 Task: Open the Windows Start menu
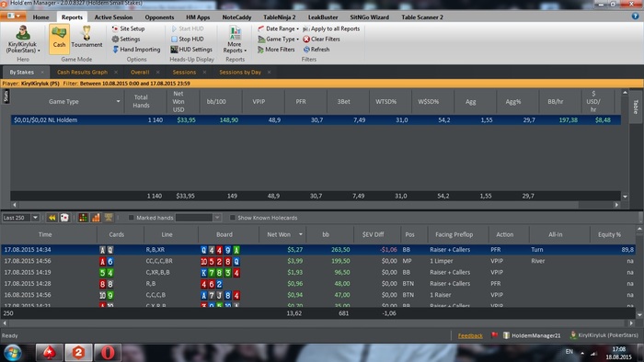click(x=12, y=353)
